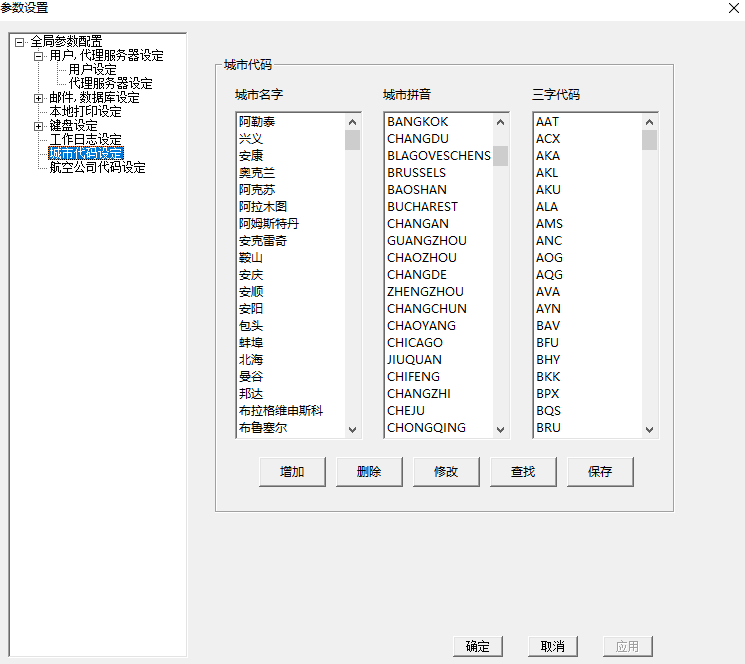Expand the 键盘设定 tree node
Viewport: 745px width, 664px height.
coord(39,126)
